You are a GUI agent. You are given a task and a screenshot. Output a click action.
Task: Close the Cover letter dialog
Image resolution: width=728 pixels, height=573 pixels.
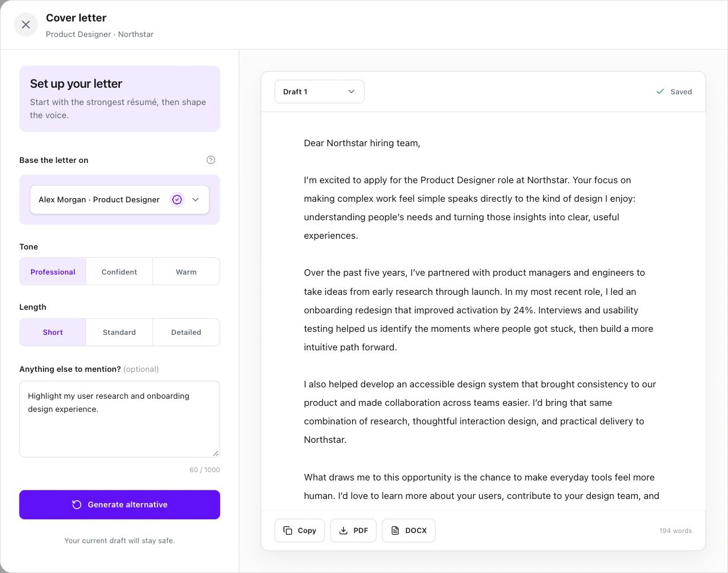pos(26,25)
